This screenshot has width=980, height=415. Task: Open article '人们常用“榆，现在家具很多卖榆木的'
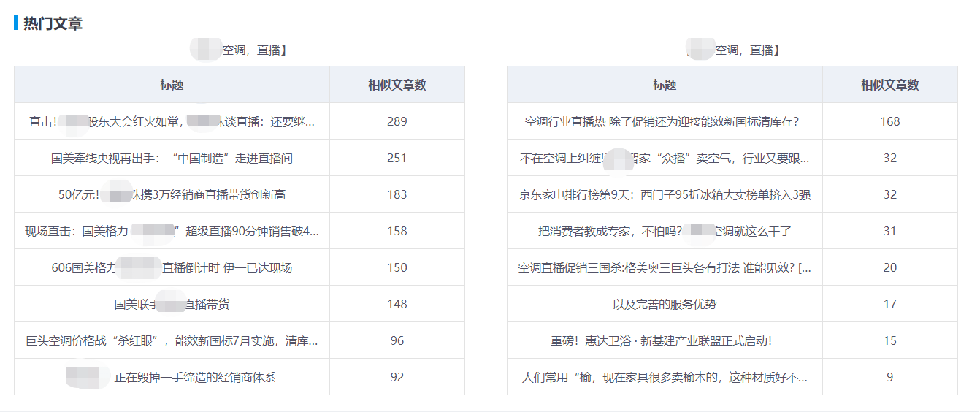point(665,377)
